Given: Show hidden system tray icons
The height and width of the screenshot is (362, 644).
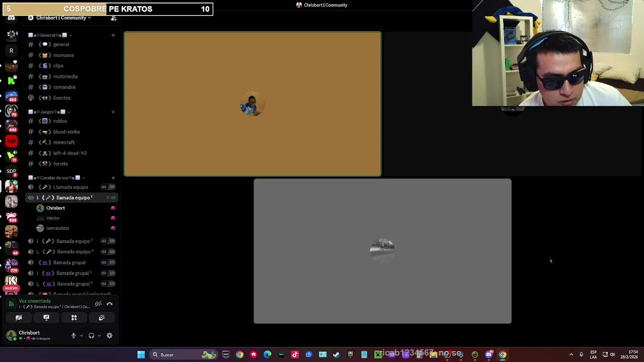Looking at the screenshot, I should pyautogui.click(x=571, y=354).
